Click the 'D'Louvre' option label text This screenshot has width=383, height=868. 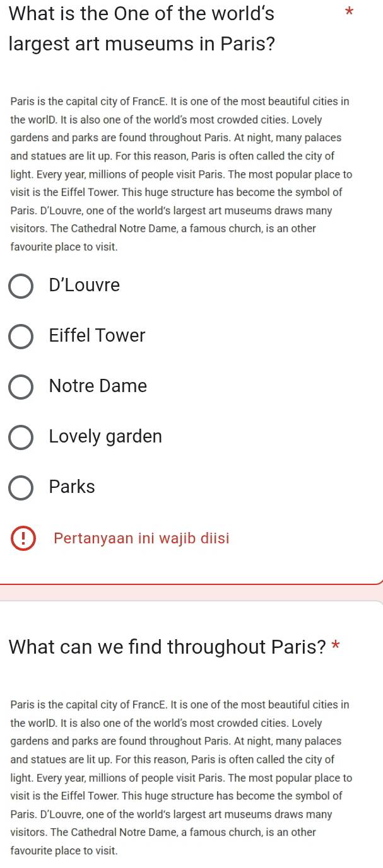click(x=85, y=286)
